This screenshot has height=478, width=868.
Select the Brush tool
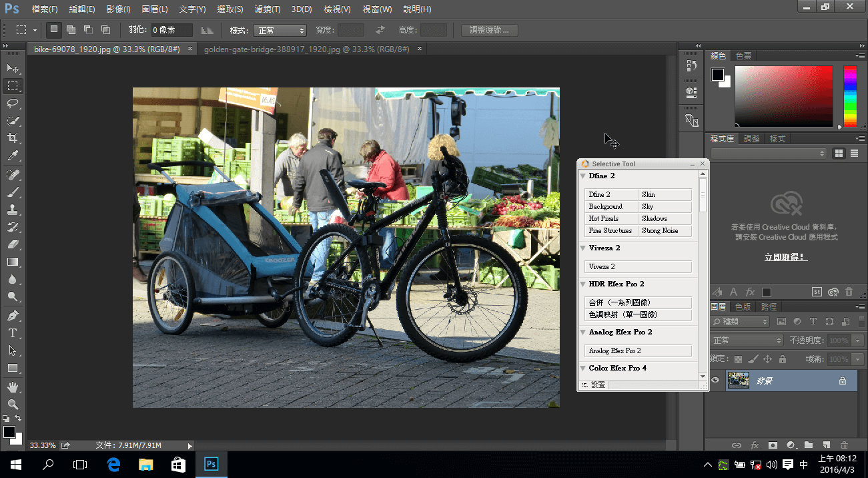click(13, 192)
